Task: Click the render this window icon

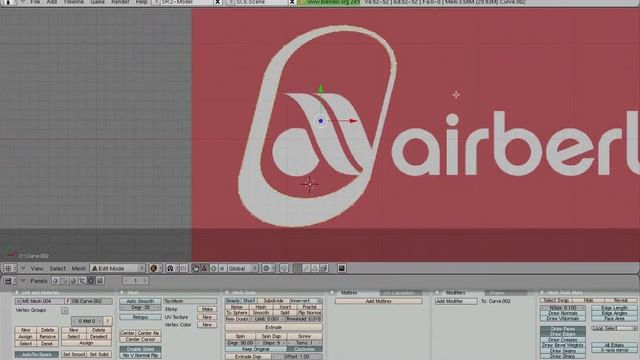Action: (x=342, y=268)
